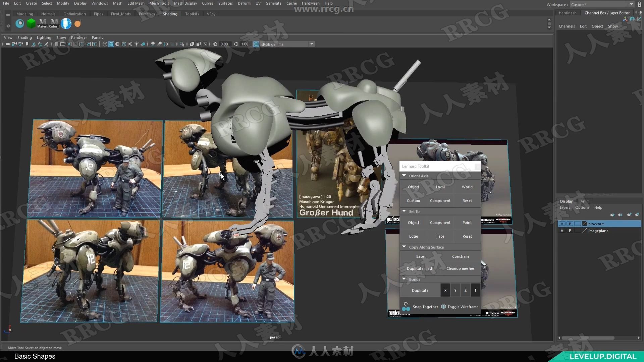Click the blue circular shelf icon
This screenshot has width=644, height=362.
point(20,23)
